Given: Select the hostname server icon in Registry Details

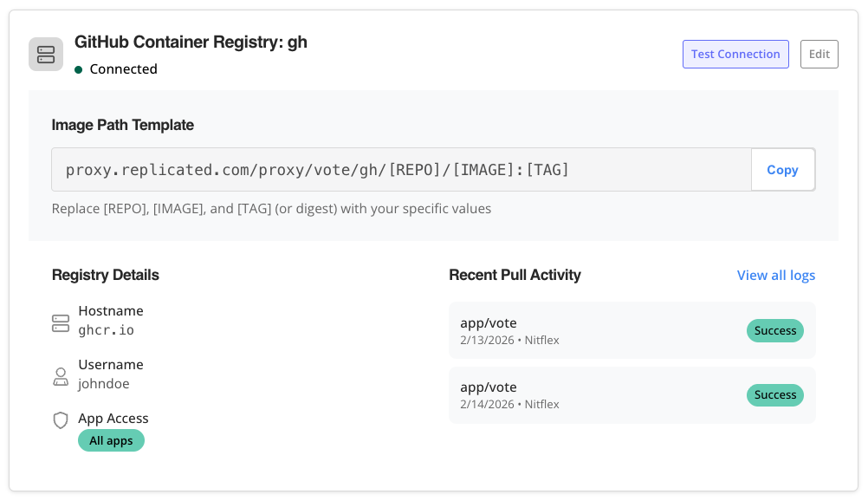Looking at the screenshot, I should 60,322.
